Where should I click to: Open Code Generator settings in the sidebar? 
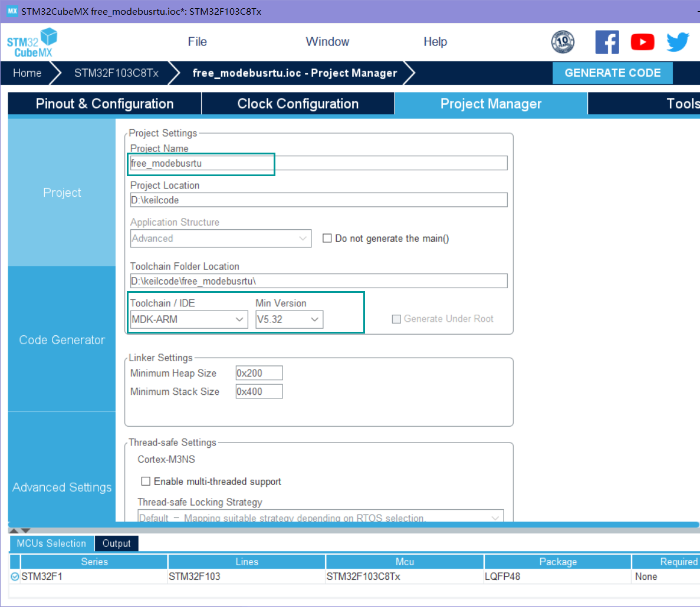pos(61,339)
